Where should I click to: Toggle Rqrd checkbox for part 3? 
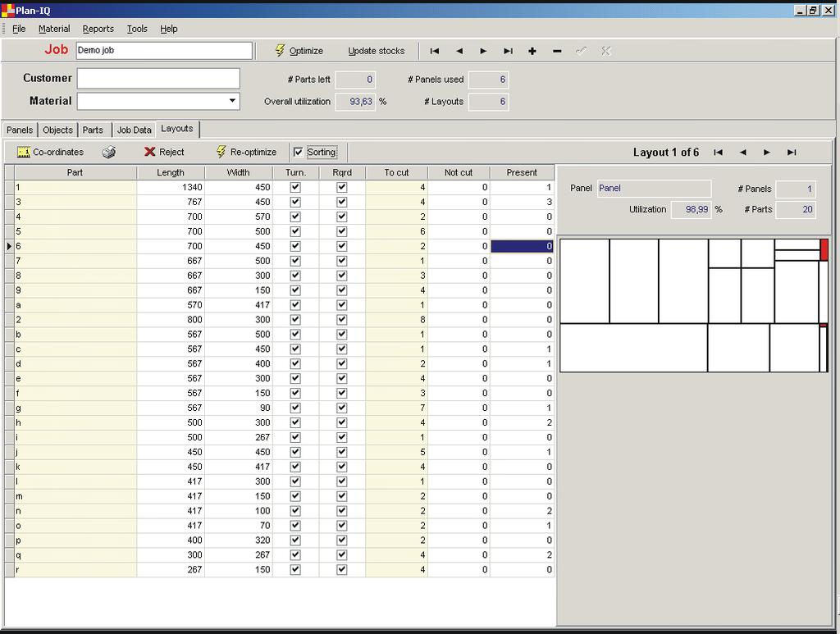click(342, 202)
